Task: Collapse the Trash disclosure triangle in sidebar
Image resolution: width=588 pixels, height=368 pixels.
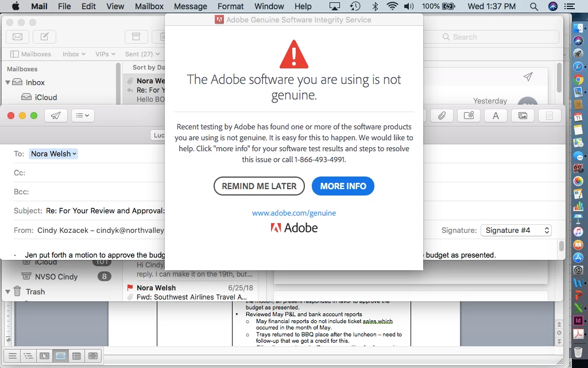Action: [7, 292]
